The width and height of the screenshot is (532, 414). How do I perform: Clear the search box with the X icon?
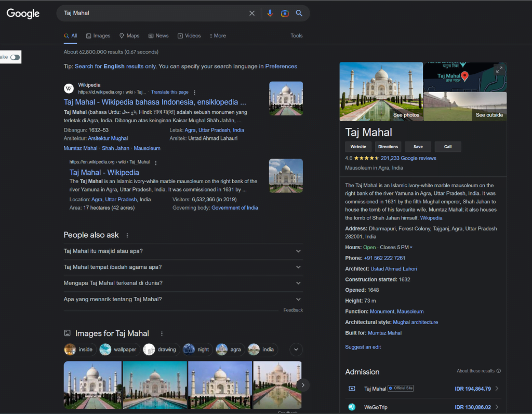[252, 13]
